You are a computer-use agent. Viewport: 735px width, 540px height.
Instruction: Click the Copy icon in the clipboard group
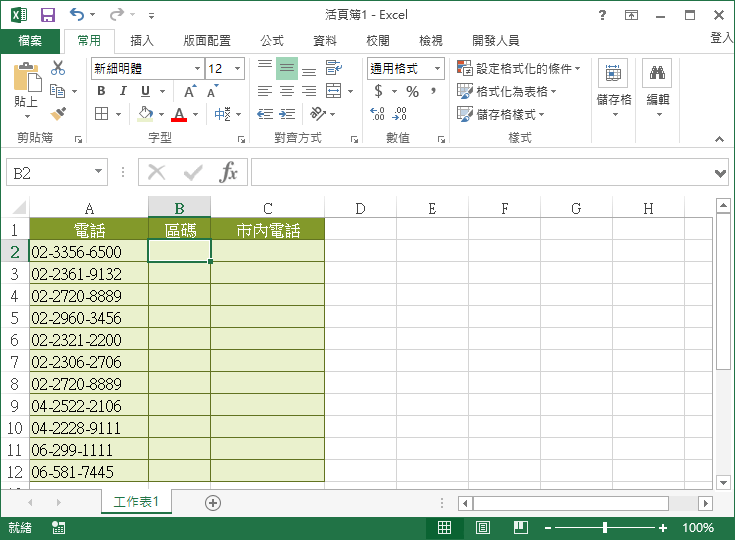(x=57, y=91)
